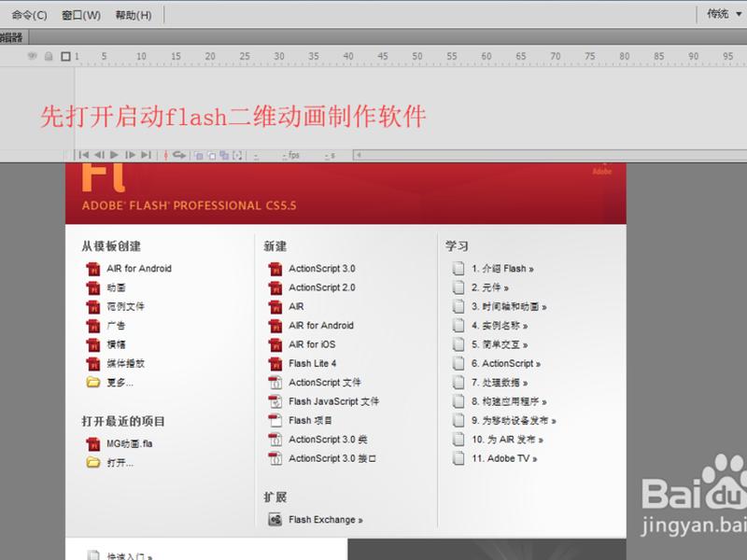
Task: Toggle lock all layers padlock icon
Action: 49,56
